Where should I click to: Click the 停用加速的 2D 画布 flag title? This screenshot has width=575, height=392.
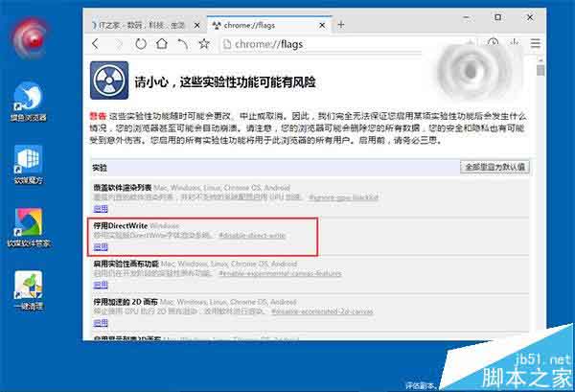click(126, 302)
